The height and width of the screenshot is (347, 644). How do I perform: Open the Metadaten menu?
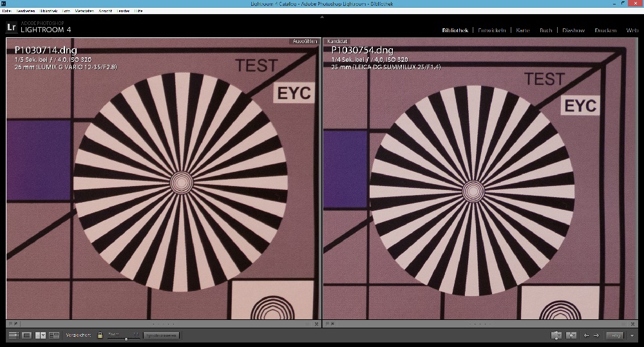point(84,11)
